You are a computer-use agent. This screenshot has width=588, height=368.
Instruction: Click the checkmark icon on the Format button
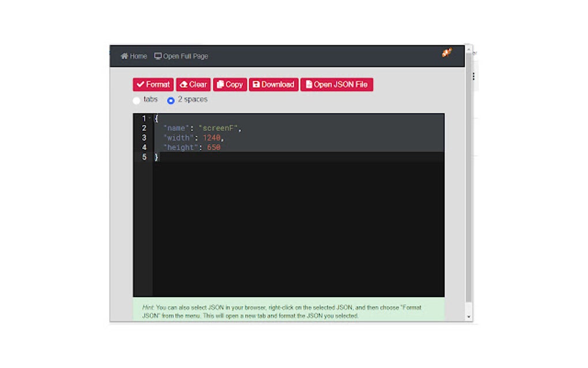tap(140, 84)
